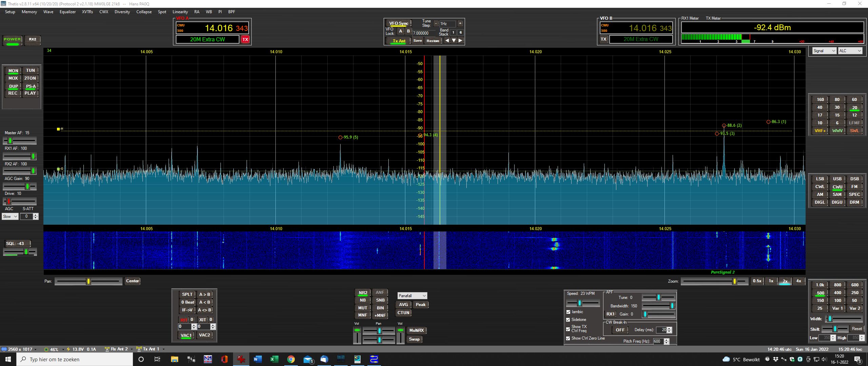The image size is (868, 366).
Task: Open Chrome from the Windows taskbar
Action: click(x=291, y=359)
